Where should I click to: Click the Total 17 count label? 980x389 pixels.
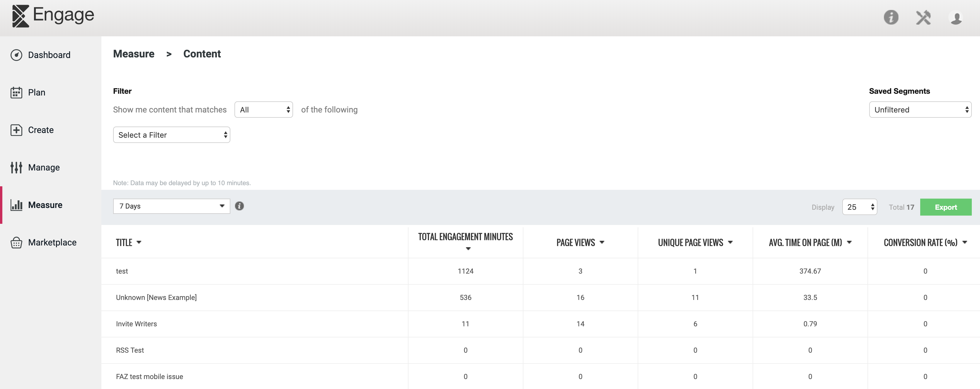tap(901, 207)
